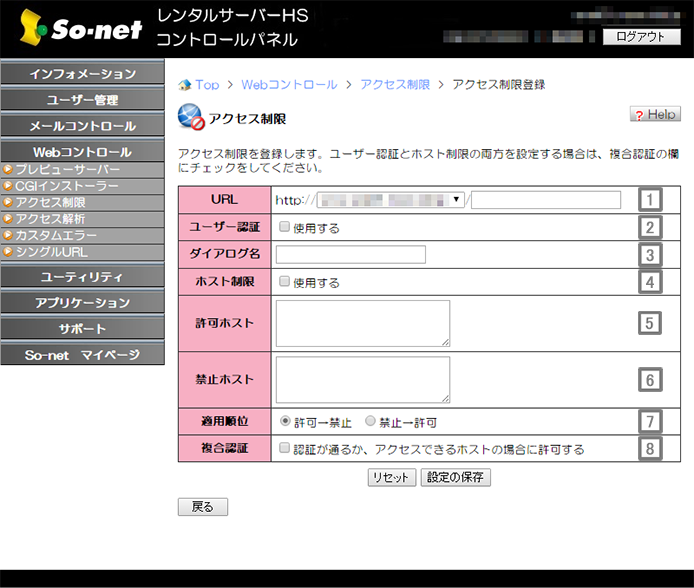Image resolution: width=694 pixels, height=588 pixels.
Task: Enable the ホスト制限 使用する checkbox
Action: pyautogui.click(x=286, y=282)
